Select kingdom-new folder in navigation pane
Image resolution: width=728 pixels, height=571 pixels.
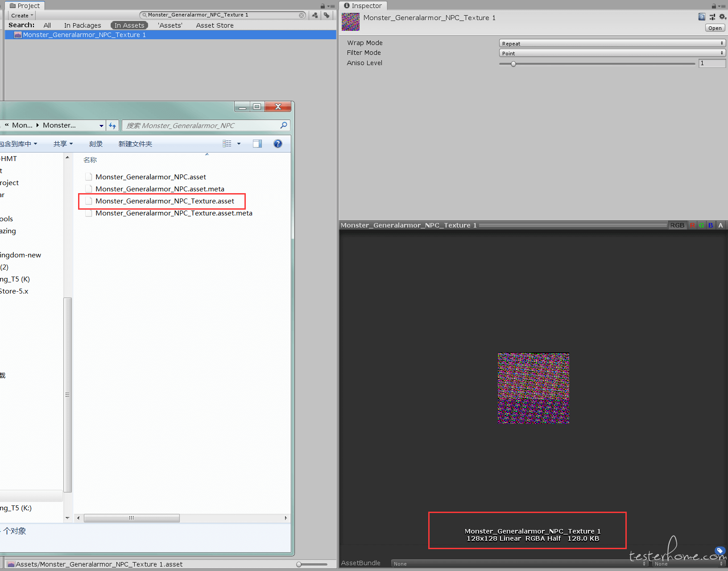21,255
